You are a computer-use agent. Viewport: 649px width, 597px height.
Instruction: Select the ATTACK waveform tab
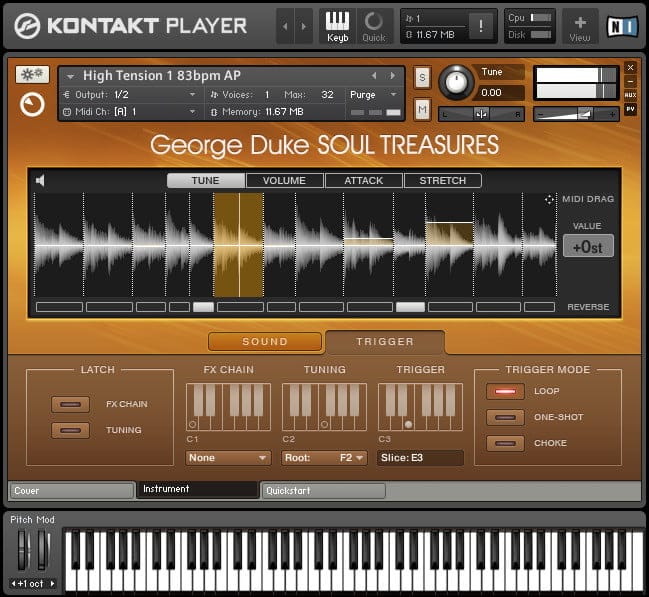(x=363, y=181)
